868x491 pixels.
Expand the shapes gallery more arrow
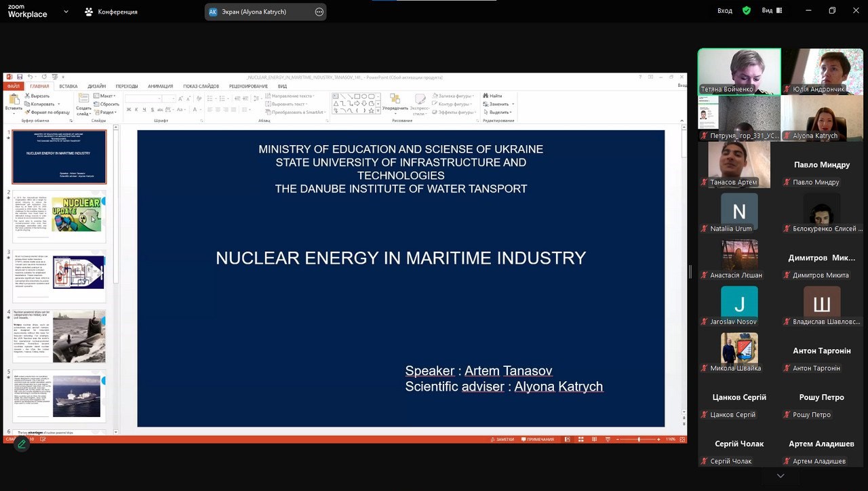(x=378, y=111)
